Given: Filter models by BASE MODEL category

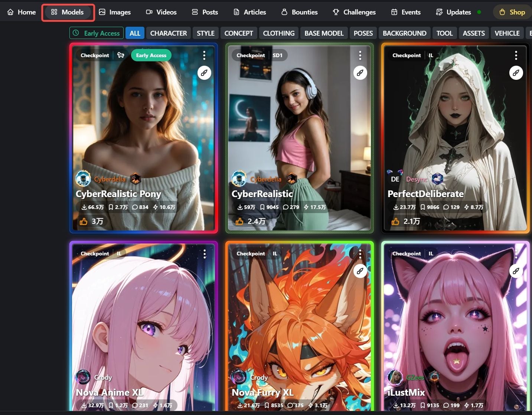Looking at the screenshot, I should [324, 33].
